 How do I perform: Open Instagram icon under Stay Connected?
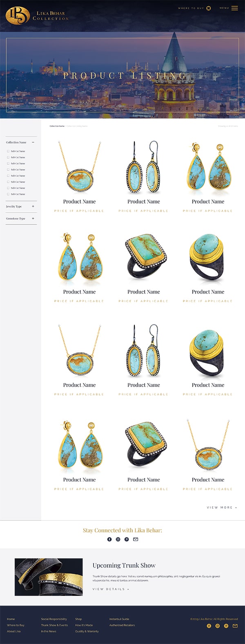[118, 539]
